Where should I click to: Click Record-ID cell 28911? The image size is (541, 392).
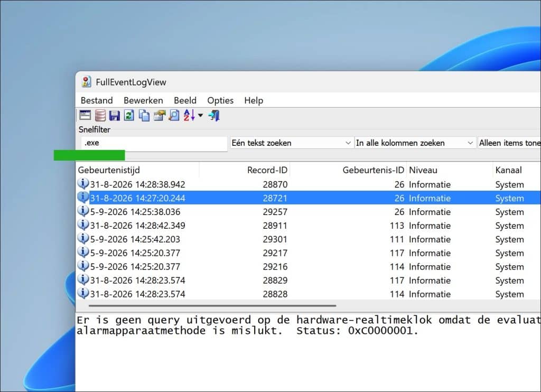tap(275, 226)
